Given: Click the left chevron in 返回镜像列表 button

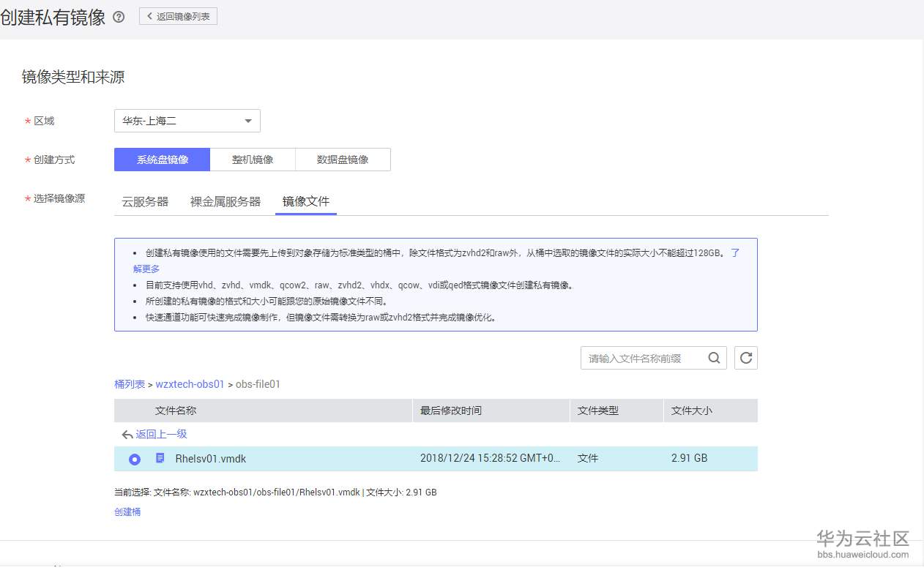Looking at the screenshot, I should (148, 15).
